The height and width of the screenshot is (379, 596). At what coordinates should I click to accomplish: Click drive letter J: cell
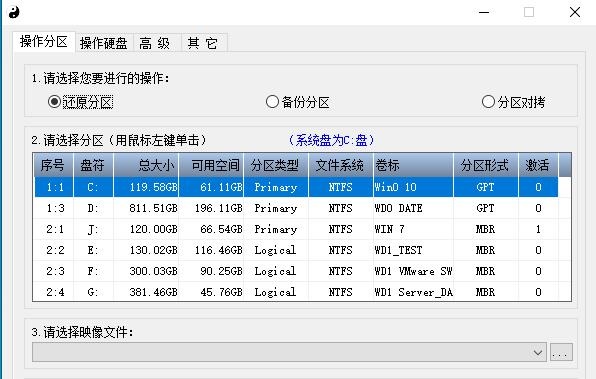[x=93, y=229]
